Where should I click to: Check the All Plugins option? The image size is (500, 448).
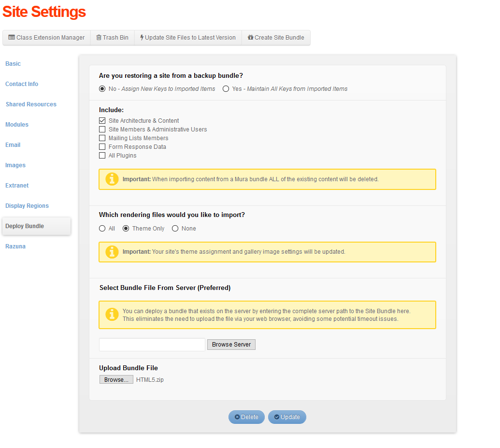click(x=102, y=155)
